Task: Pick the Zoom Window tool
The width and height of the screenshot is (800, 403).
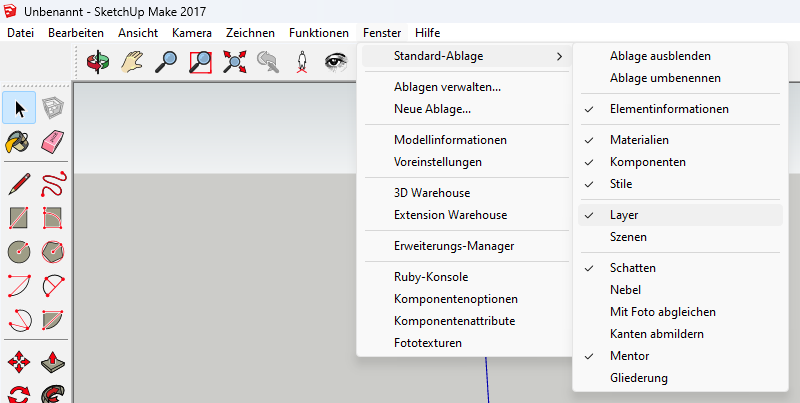Action: tap(201, 62)
